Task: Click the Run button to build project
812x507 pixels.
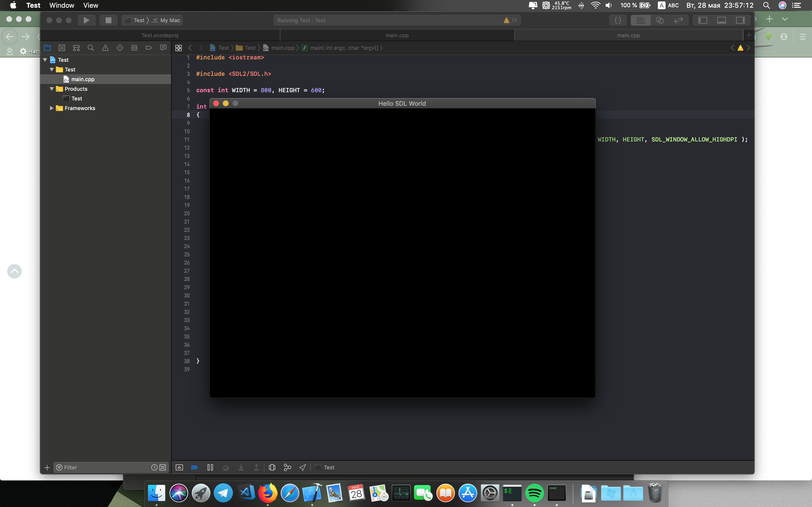Action: point(86,20)
